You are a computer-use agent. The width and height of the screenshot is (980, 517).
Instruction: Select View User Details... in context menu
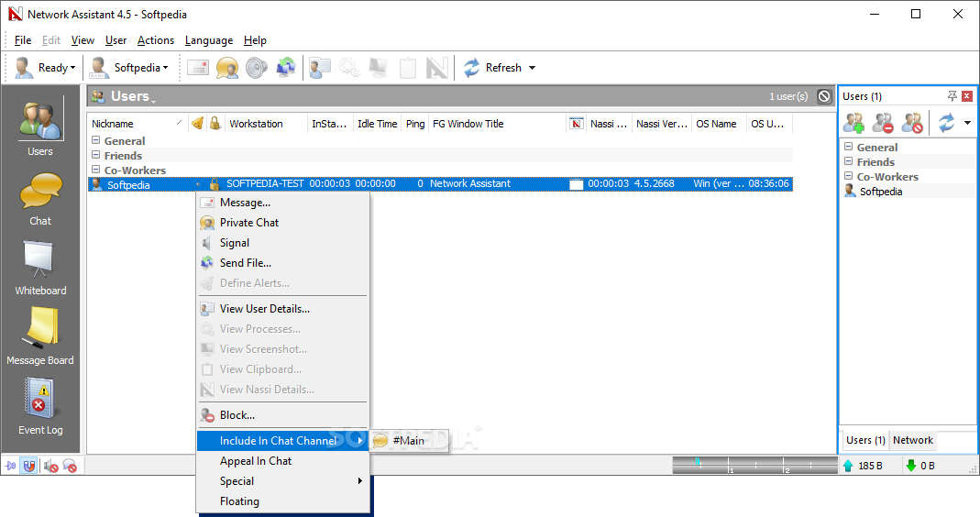coord(283,309)
